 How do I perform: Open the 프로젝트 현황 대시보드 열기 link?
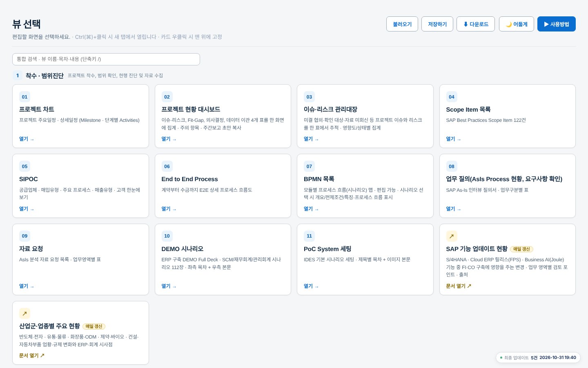coord(169,139)
